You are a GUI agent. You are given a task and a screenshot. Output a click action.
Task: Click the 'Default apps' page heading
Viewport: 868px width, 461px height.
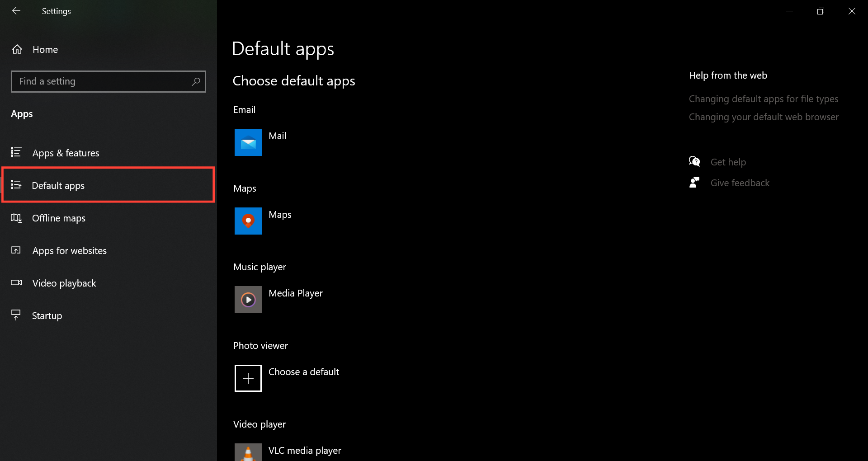pyautogui.click(x=283, y=49)
